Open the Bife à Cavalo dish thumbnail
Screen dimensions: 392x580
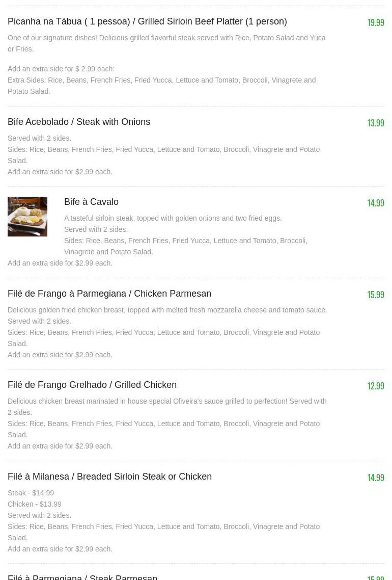point(27,217)
